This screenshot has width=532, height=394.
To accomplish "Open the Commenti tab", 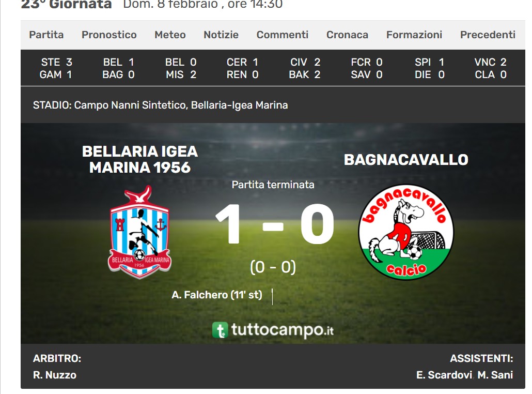I will pos(283,35).
